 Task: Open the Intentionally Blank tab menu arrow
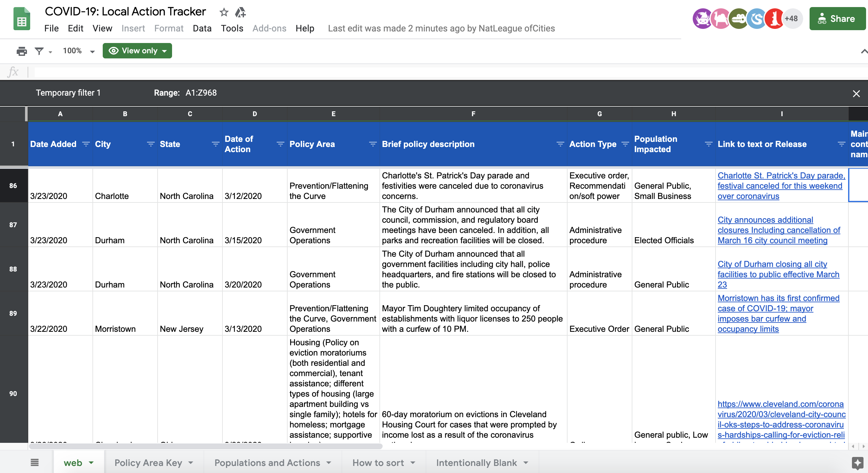point(526,462)
